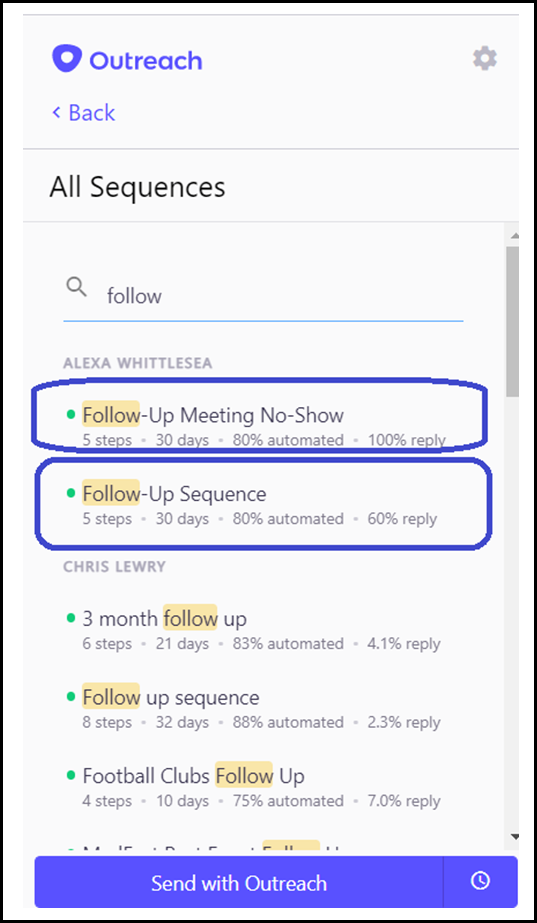Select the Follow-Up Sequence entry
Screen dimensions: 537x923
(x=263, y=504)
